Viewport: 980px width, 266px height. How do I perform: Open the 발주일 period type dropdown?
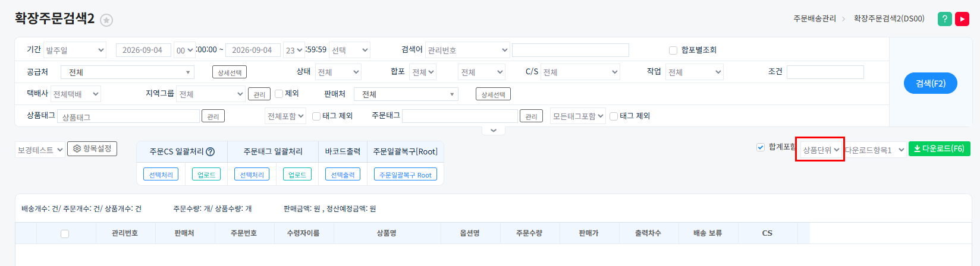click(x=75, y=50)
